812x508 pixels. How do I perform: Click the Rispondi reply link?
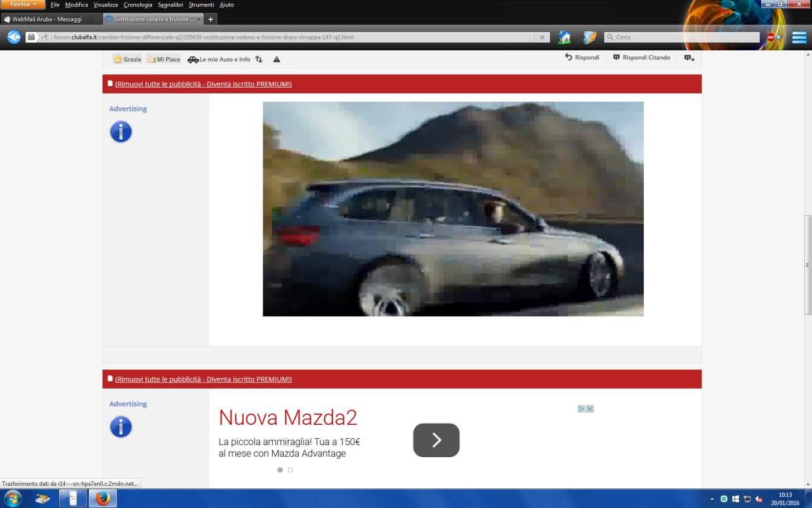click(582, 58)
